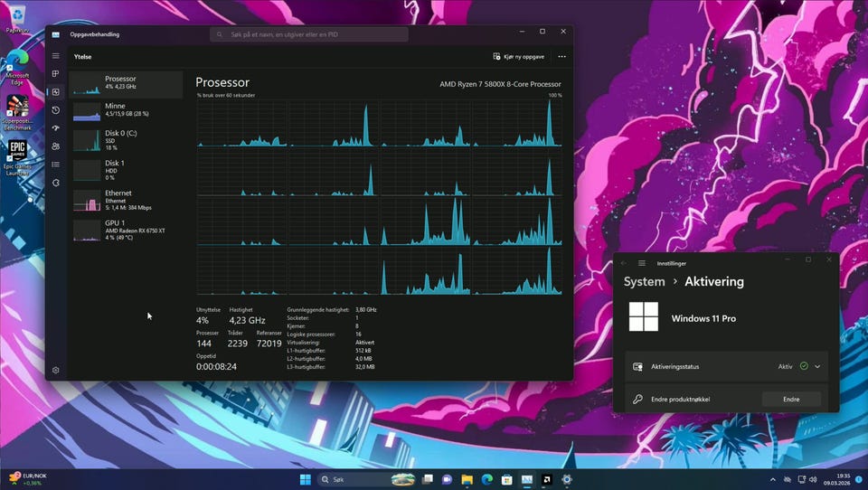The width and height of the screenshot is (868, 490).
Task: Click the Microsoft Edge desktop shortcut
Action: pos(17,66)
